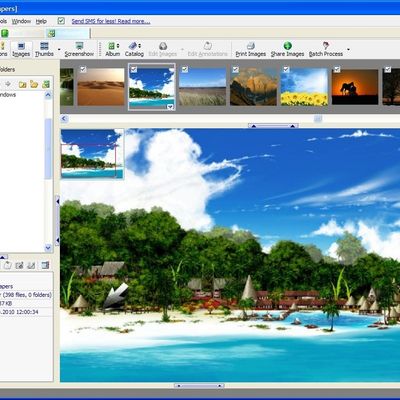Viewport: 400px width, 400px height.
Task: Click the greyed Edit Annotations button
Action: (x=207, y=49)
